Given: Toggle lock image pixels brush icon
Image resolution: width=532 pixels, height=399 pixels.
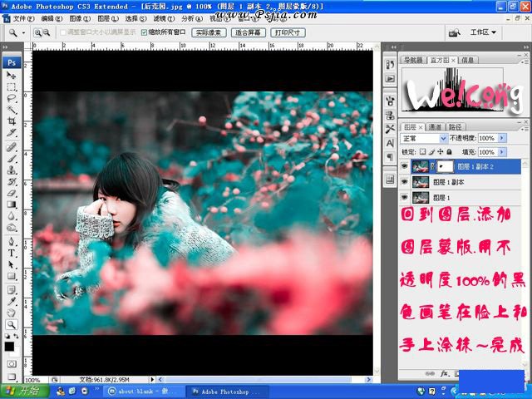Looking at the screenshot, I should click(x=431, y=151).
